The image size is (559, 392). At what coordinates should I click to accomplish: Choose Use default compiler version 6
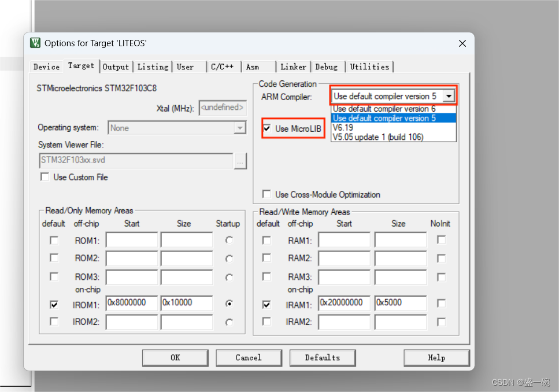coord(393,109)
